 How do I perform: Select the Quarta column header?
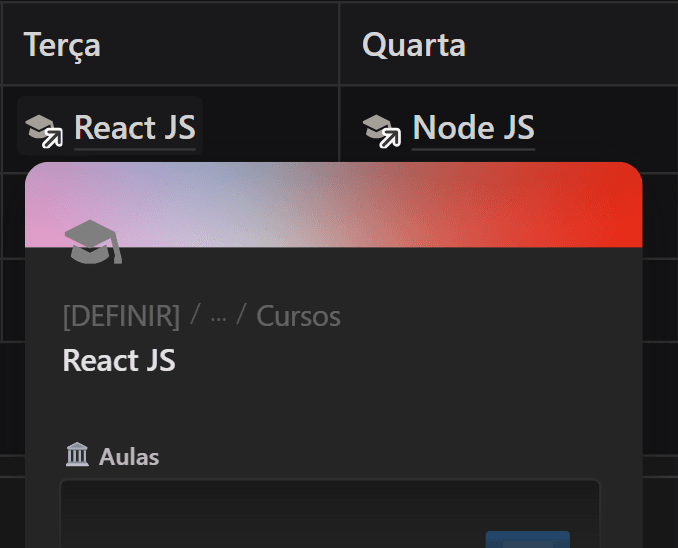click(x=413, y=45)
